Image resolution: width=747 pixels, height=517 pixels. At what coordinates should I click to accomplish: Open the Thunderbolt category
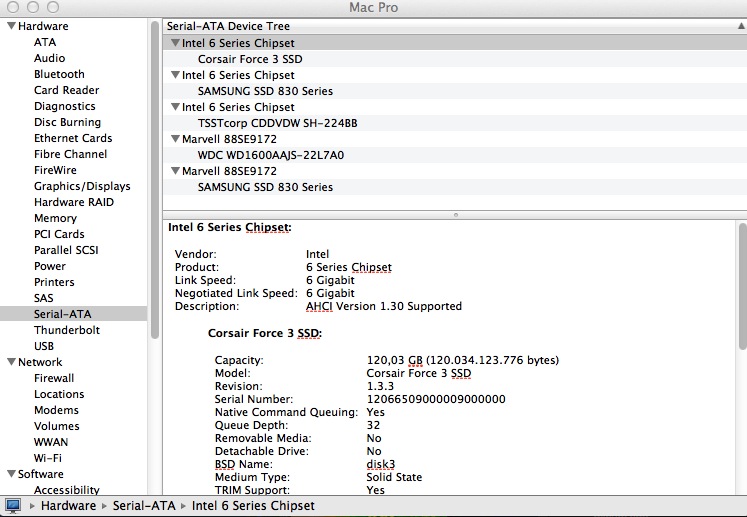tap(67, 330)
